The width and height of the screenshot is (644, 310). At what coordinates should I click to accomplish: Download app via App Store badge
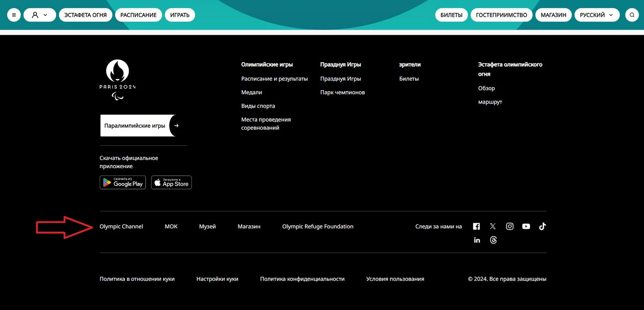[x=171, y=183]
